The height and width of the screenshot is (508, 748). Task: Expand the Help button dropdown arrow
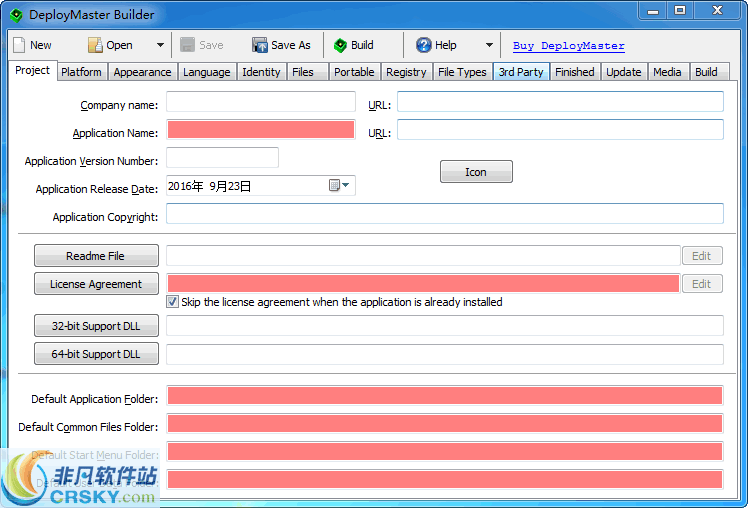pos(489,45)
